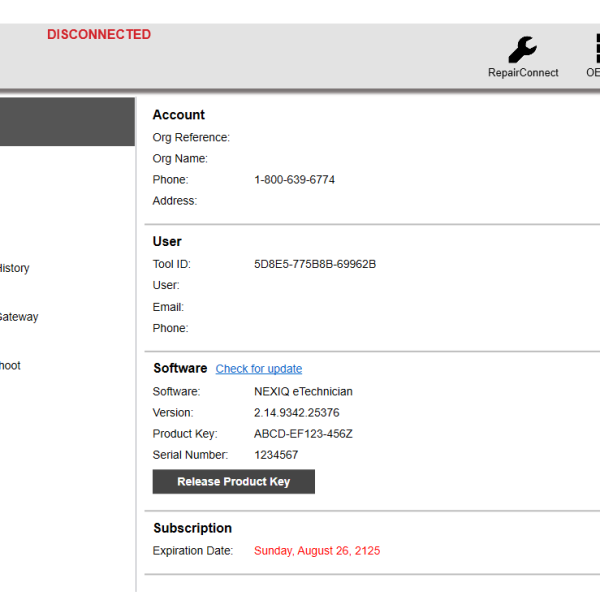Click the Subscription section heading
600x600 pixels.
click(x=192, y=528)
